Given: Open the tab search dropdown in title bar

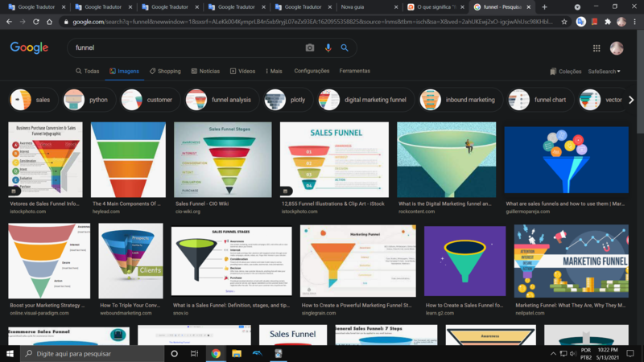Looking at the screenshot, I should coord(577,7).
